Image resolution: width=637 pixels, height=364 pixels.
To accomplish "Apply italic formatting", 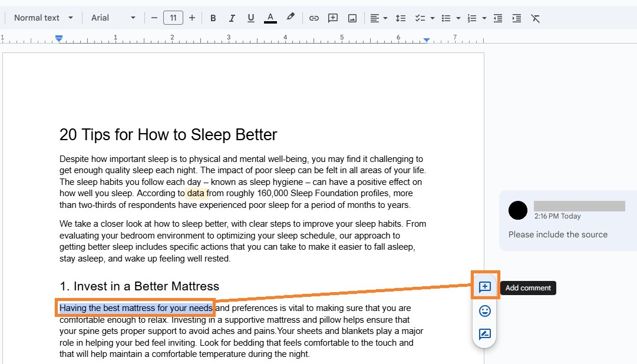I will tap(232, 18).
